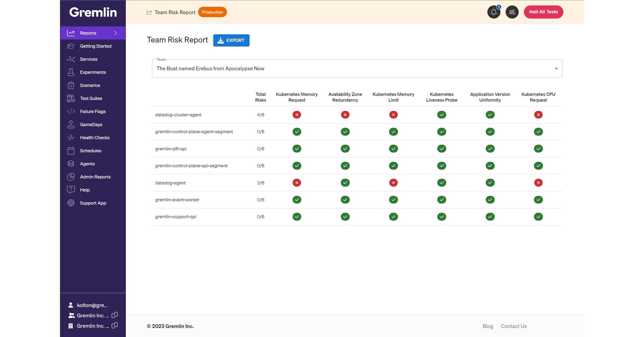Open the Admin Reports pie chart icon
Viewport: 644px width, 337px height.
[71, 177]
